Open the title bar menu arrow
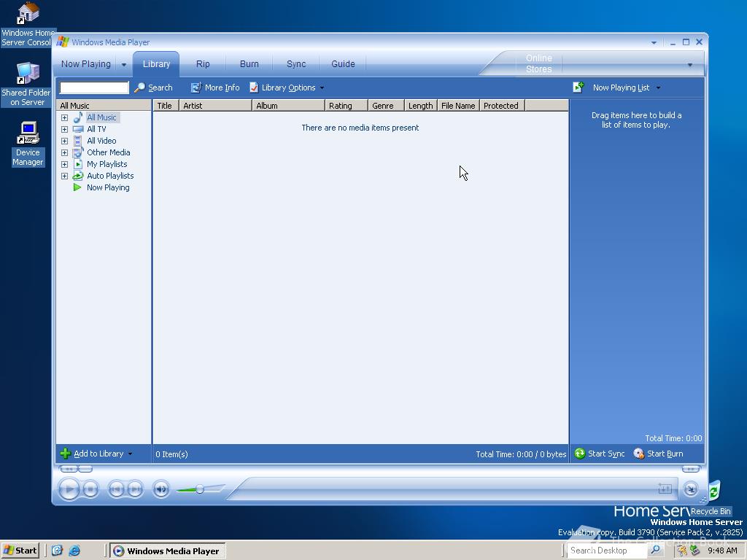The width and height of the screenshot is (747, 560). click(654, 42)
